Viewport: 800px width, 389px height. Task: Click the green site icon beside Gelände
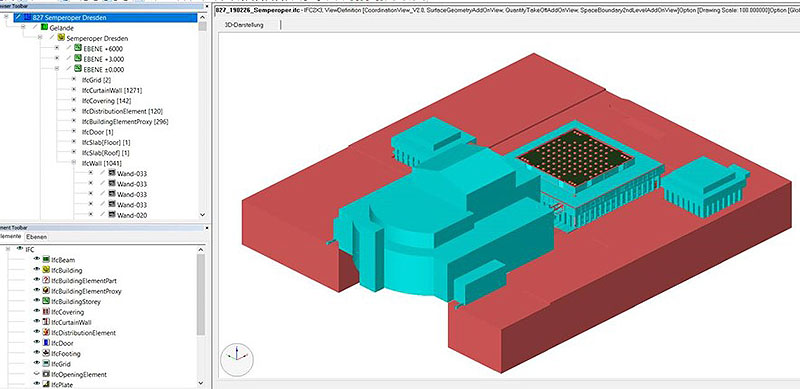[x=44, y=28]
